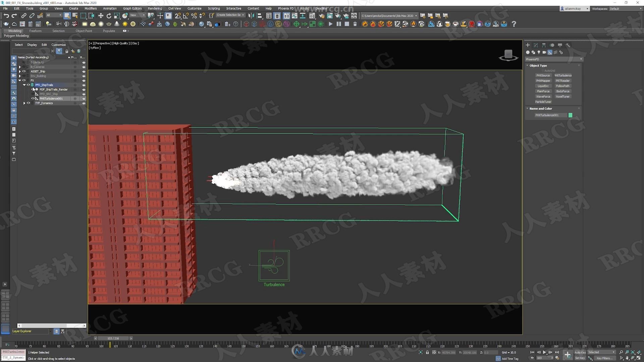Open the Create Selection Set dropdown
The width and height of the screenshot is (644, 362).
[x=230, y=15]
